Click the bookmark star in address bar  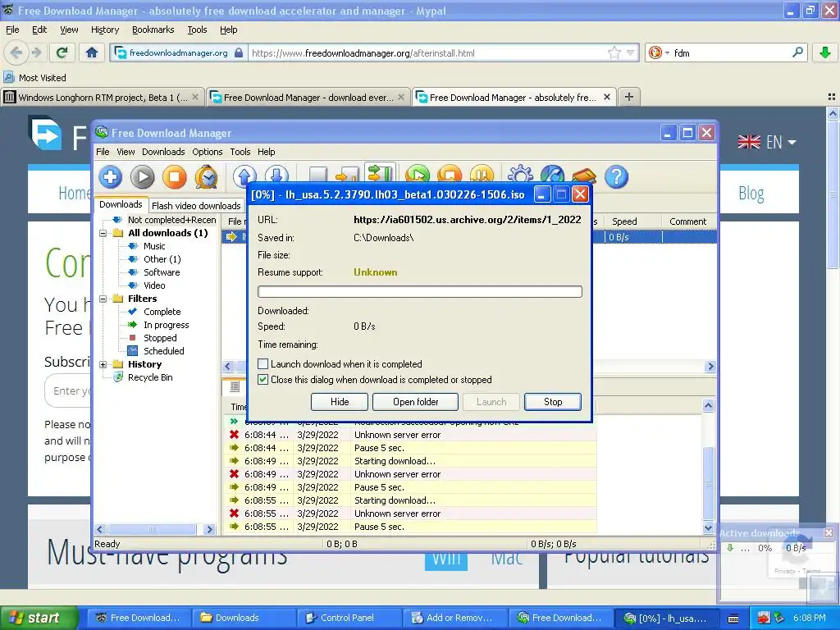pyautogui.click(x=614, y=52)
